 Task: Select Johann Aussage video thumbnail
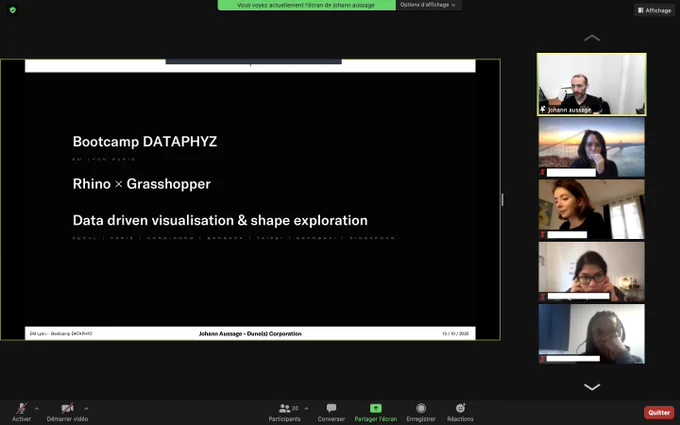pos(592,84)
